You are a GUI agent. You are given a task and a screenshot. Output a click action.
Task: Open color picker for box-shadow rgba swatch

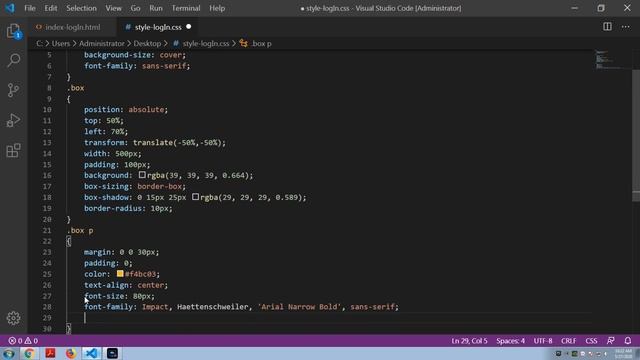196,197
